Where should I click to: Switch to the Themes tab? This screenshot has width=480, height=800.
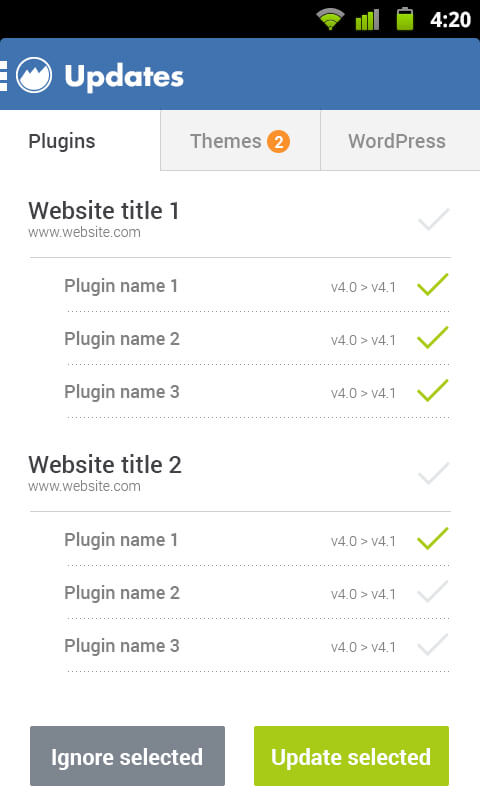coord(240,141)
